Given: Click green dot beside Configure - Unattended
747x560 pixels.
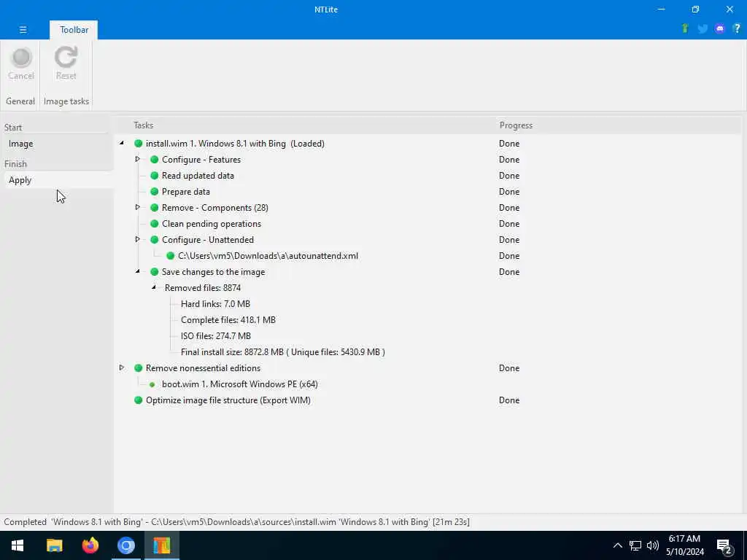Looking at the screenshot, I should 155,239.
